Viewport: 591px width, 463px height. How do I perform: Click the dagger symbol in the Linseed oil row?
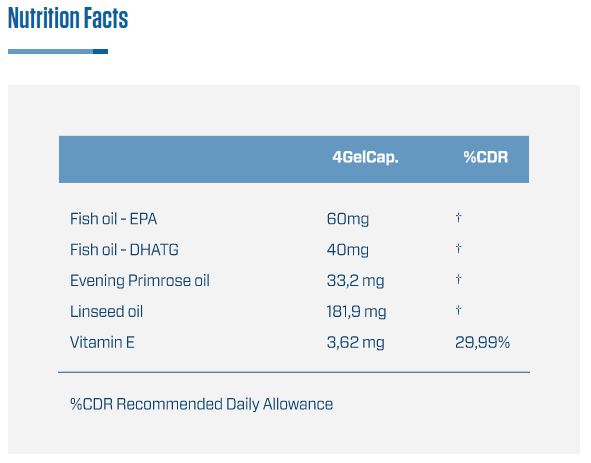pos(458,310)
